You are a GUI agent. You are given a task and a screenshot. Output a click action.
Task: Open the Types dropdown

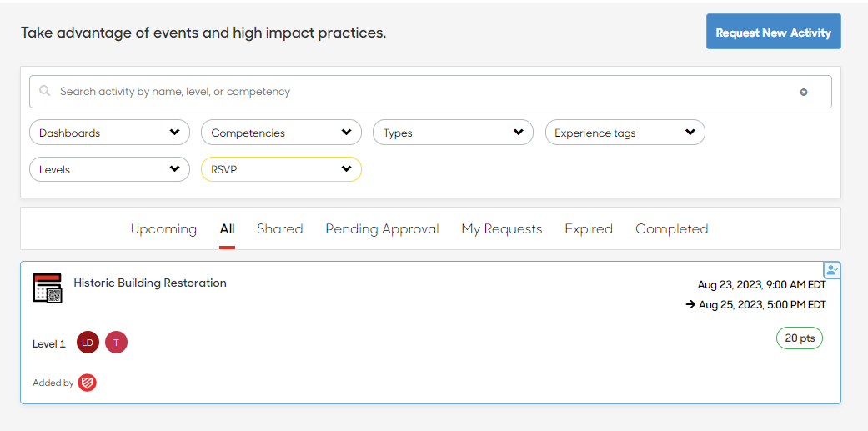point(454,133)
